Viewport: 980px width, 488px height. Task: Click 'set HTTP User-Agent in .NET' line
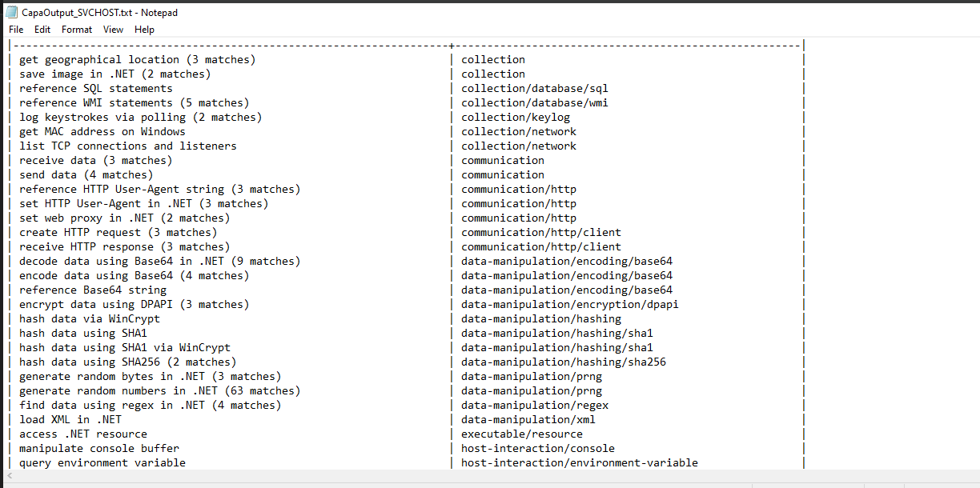(x=144, y=203)
